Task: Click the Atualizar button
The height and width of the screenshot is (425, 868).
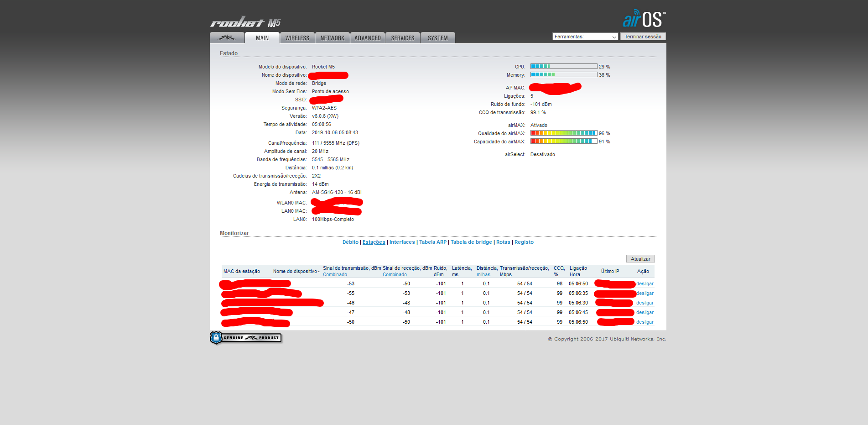Action: (x=640, y=259)
